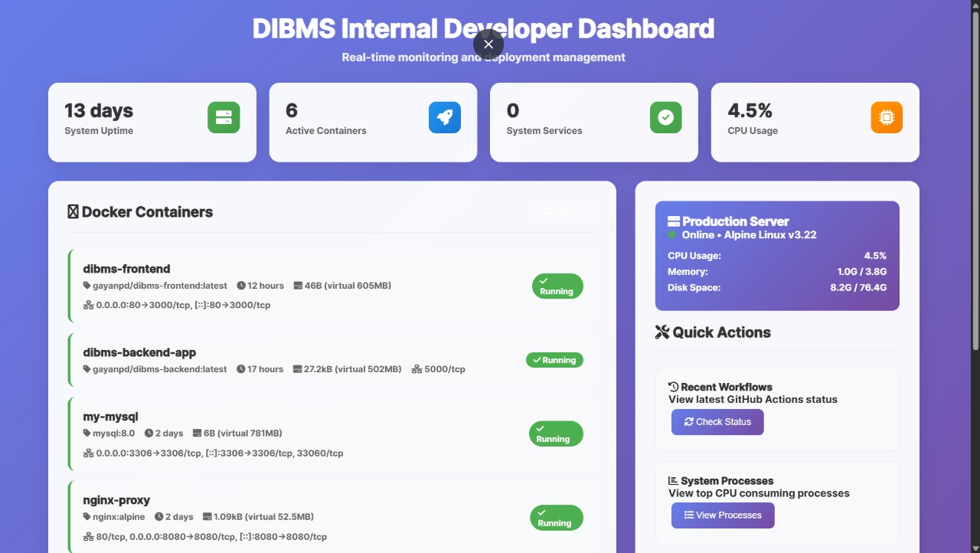Click the green checkmark icon for System Services
This screenshot has width=980, height=553.
pyautogui.click(x=665, y=118)
